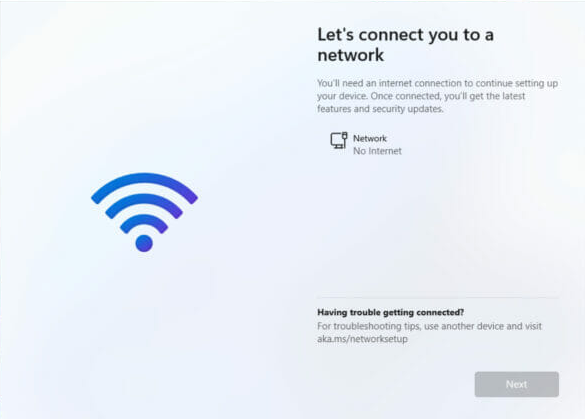
Task: Click the middle arc of Wi-Fi symbol
Action: click(x=144, y=204)
